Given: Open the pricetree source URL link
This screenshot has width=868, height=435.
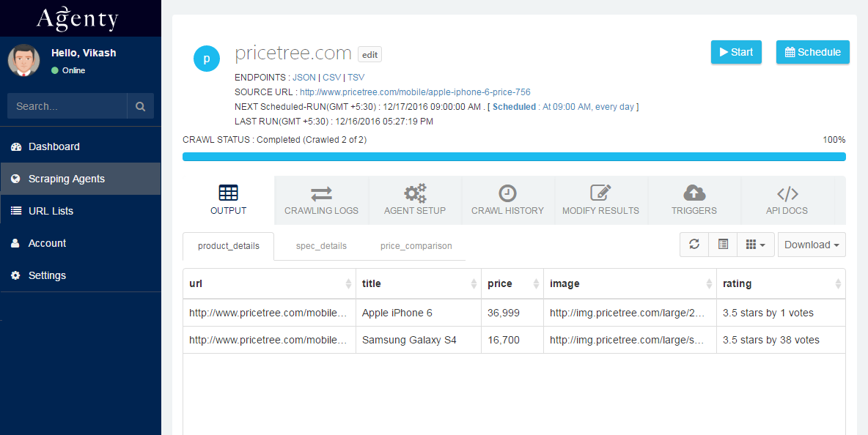Looking at the screenshot, I should [x=415, y=92].
